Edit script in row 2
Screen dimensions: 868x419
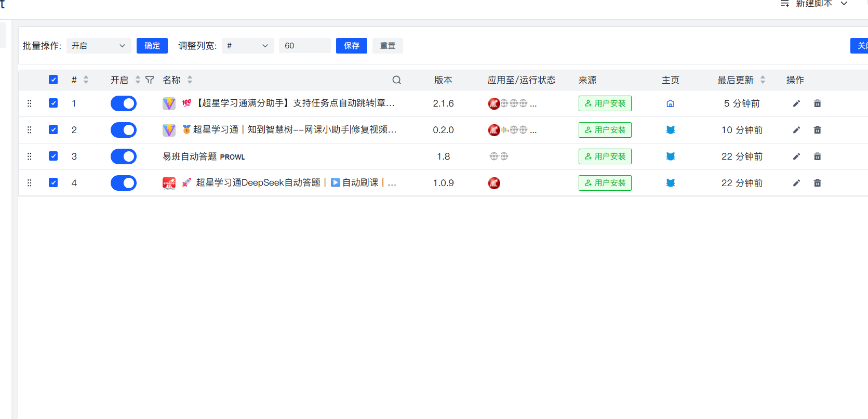796,130
